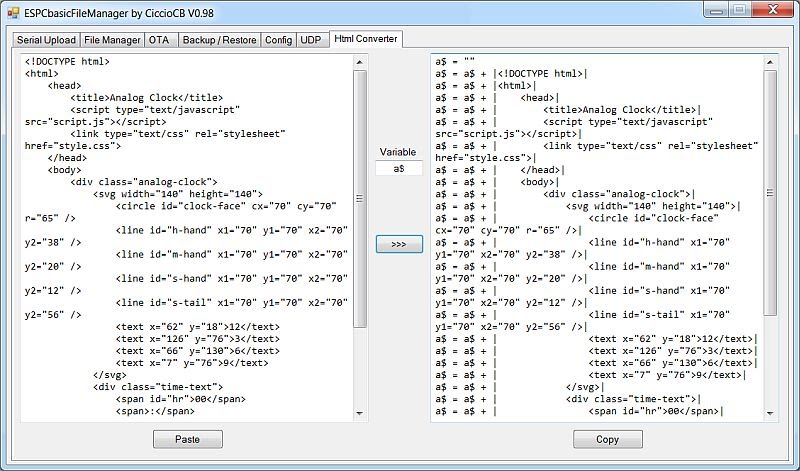Click the down arrow of right pane scrollbar
The image size is (800, 471).
[x=770, y=414]
